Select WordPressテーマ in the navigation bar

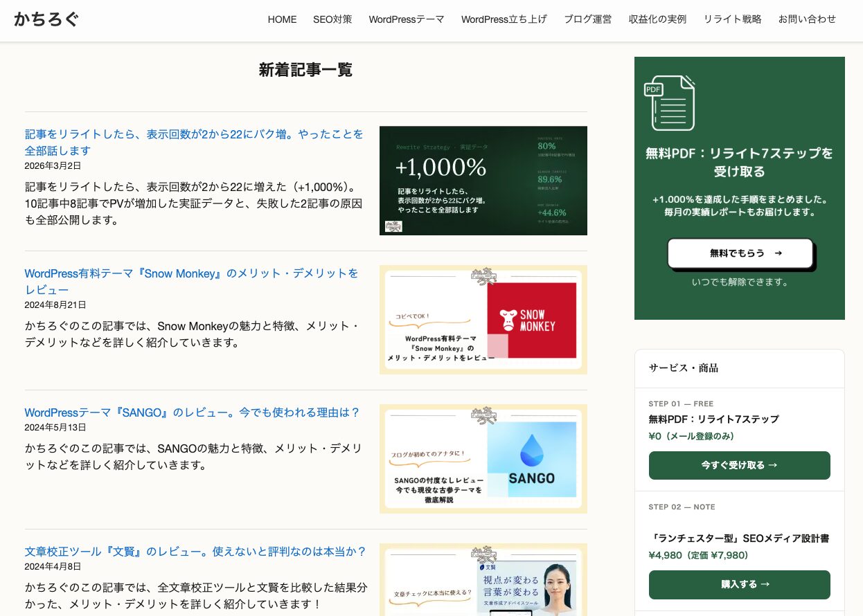click(x=407, y=19)
